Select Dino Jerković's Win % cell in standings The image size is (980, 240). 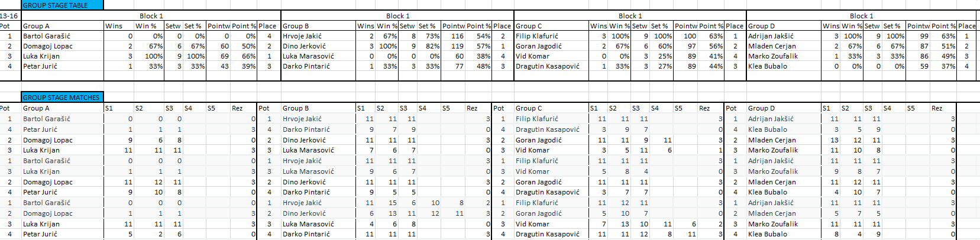coord(387,46)
